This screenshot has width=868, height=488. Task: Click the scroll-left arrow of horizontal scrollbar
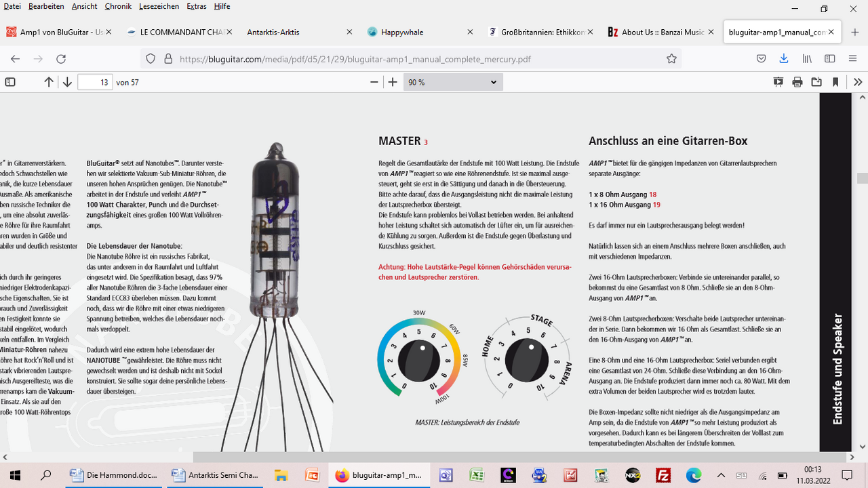[5, 457]
